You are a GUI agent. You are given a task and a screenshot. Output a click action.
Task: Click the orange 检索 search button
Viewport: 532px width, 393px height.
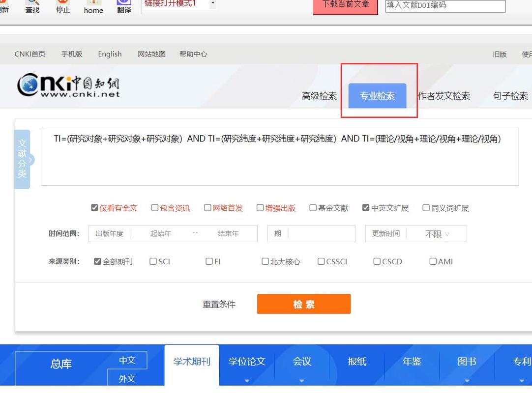tap(304, 304)
